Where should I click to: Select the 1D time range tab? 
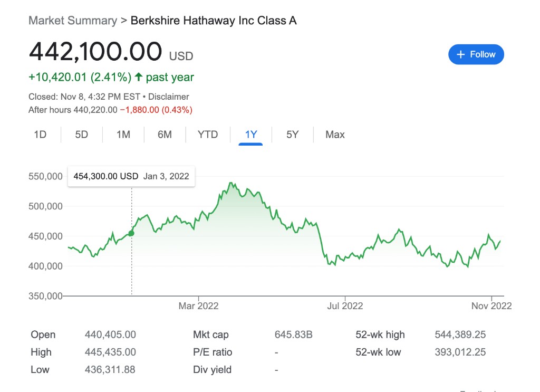(40, 135)
